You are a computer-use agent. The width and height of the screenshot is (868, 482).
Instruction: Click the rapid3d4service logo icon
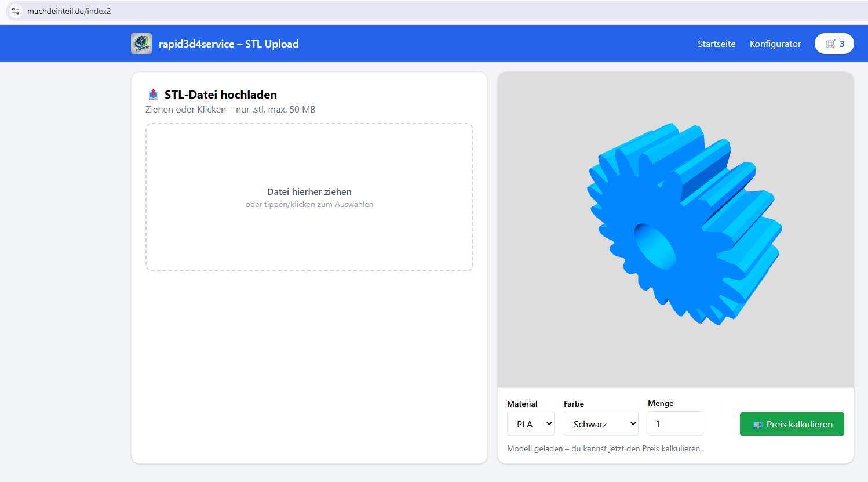point(141,44)
